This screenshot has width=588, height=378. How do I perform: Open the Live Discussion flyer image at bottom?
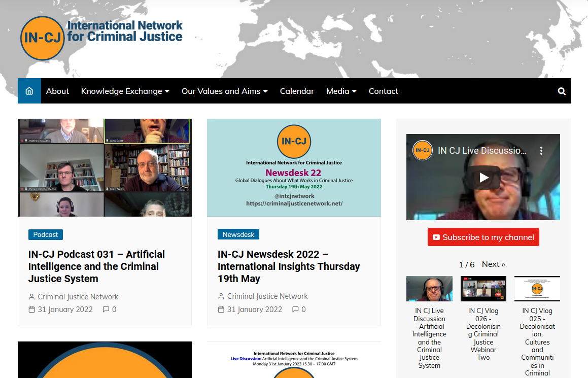pyautogui.click(x=294, y=360)
